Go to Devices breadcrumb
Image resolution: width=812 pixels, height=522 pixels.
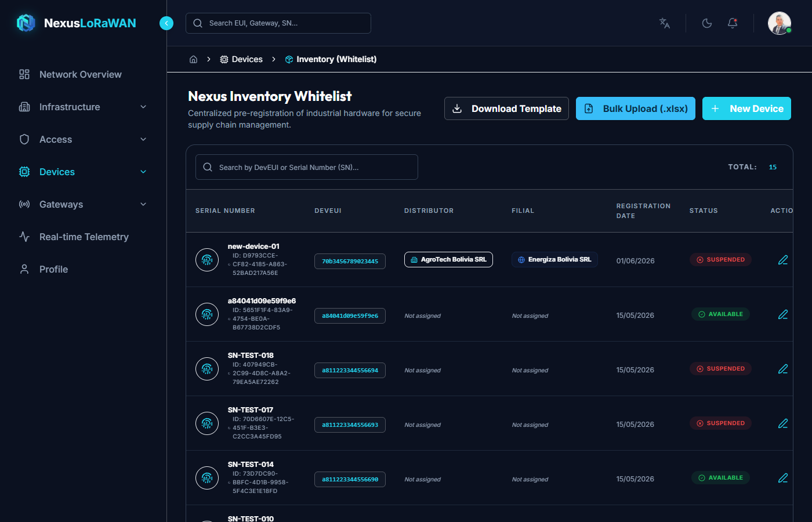[241, 59]
